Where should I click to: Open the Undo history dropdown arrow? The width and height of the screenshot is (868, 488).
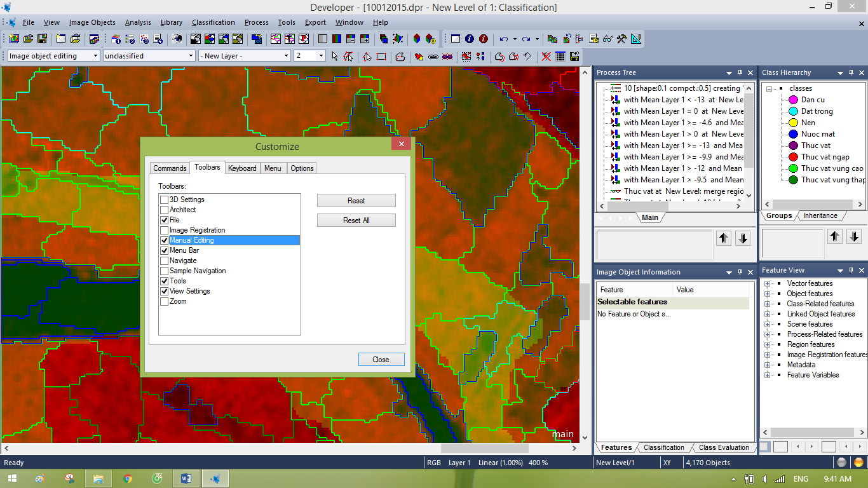coord(515,39)
